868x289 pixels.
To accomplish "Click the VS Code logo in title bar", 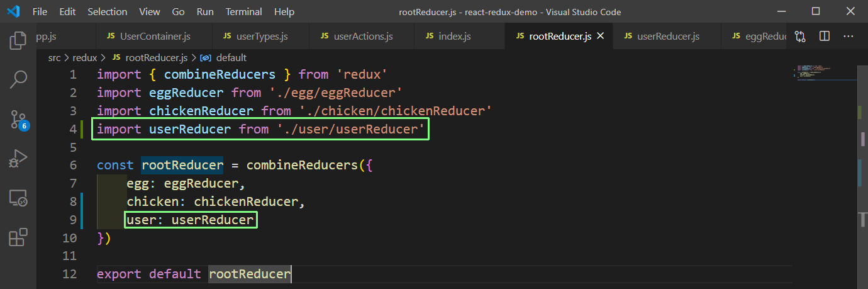I will pos(14,11).
